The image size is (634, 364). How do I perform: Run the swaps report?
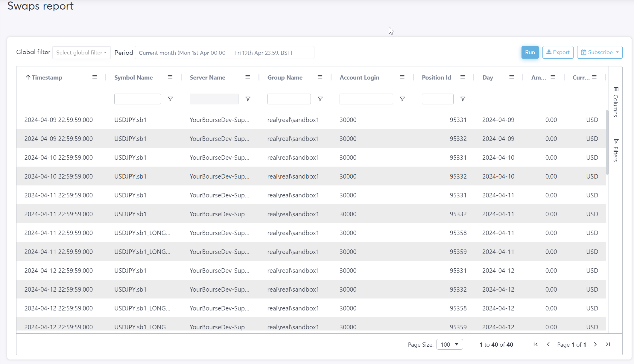coord(530,52)
